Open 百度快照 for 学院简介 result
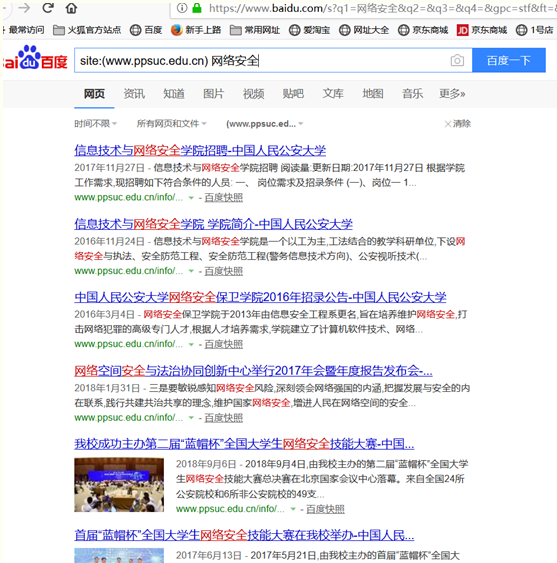The image size is (557, 563). 224,271
